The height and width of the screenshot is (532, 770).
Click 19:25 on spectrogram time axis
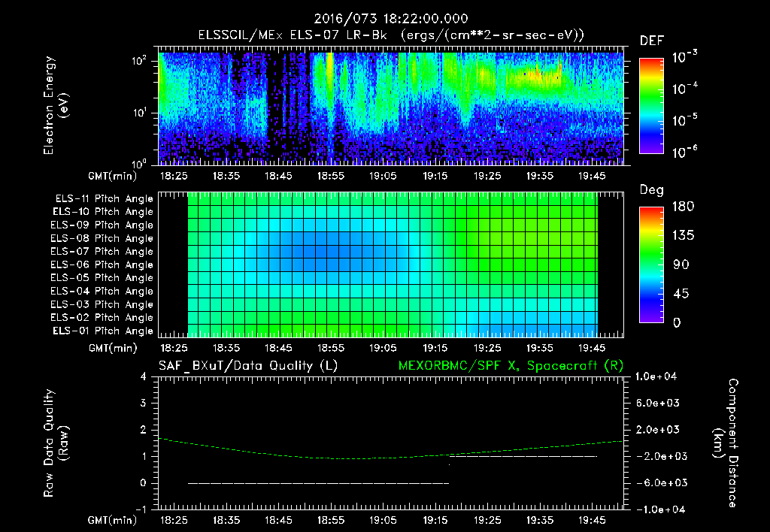click(487, 176)
